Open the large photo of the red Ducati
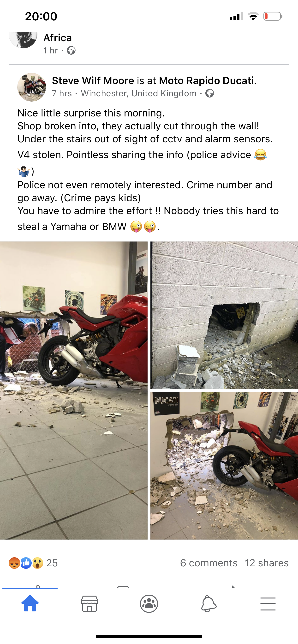 (74, 390)
